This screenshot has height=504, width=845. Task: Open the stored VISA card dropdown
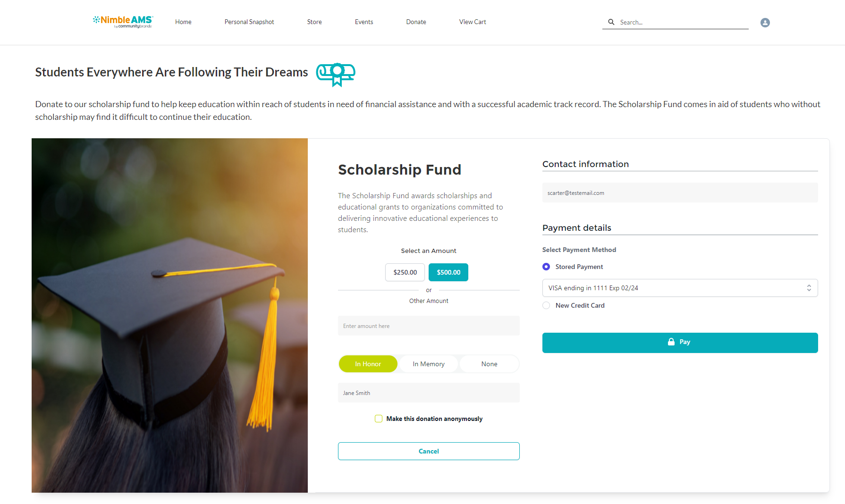pyautogui.click(x=680, y=288)
